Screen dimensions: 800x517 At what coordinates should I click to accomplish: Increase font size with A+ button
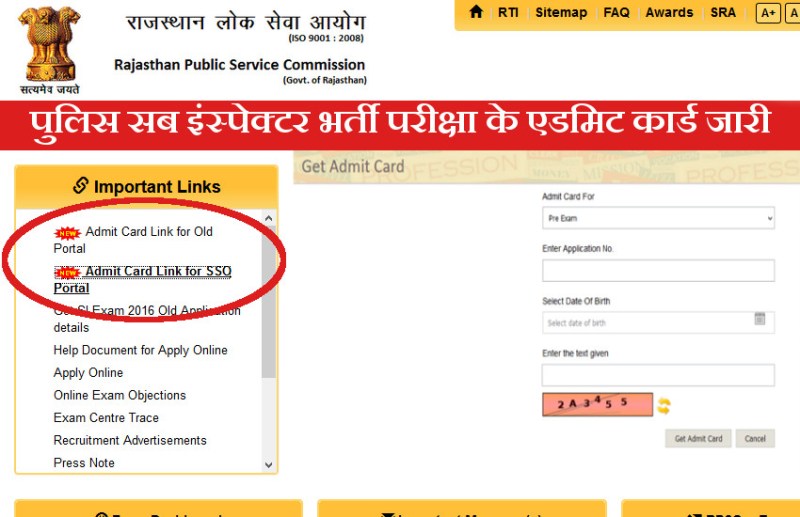tap(768, 13)
